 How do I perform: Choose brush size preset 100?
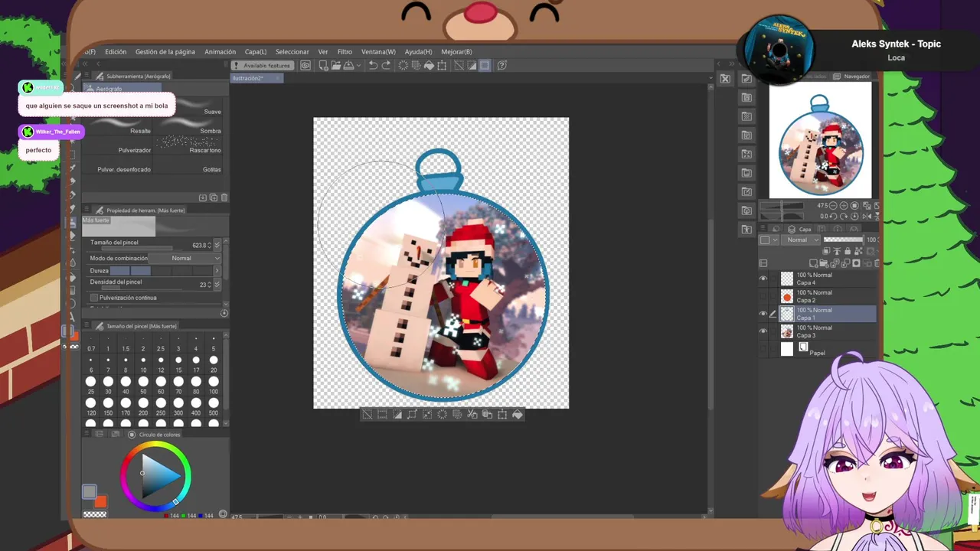coord(213,386)
